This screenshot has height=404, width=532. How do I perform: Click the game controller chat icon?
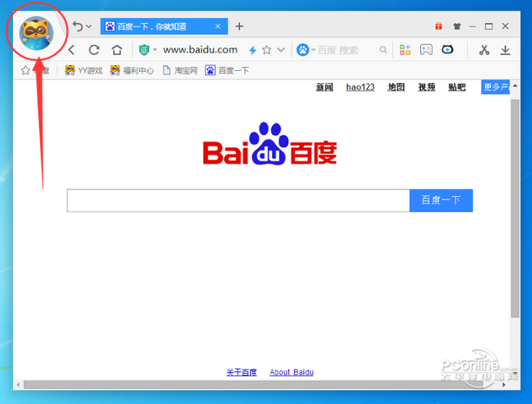click(426, 50)
